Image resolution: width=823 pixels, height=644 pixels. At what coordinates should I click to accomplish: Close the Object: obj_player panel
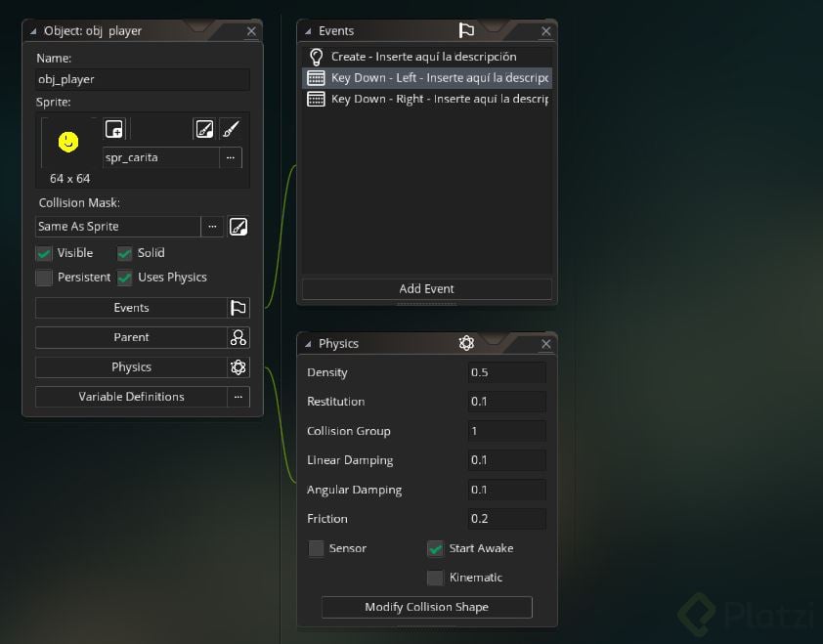pyautogui.click(x=251, y=31)
